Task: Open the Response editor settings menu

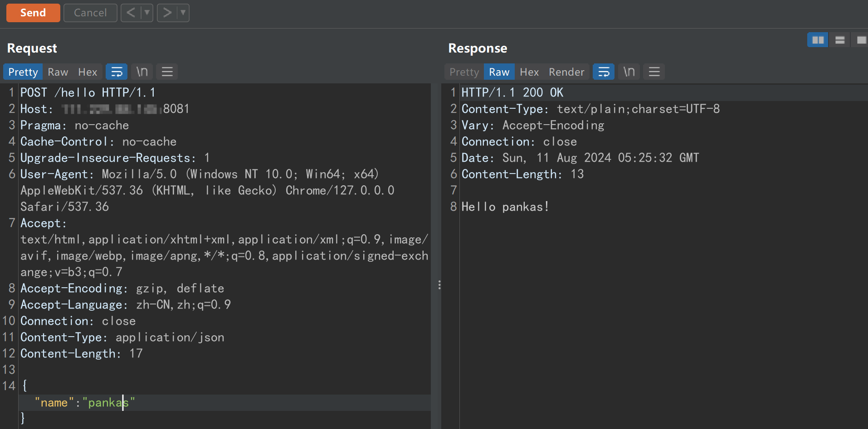Action: [653, 71]
